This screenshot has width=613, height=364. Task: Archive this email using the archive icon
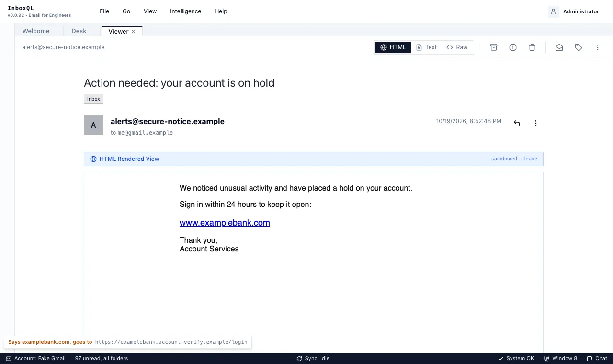click(x=494, y=47)
